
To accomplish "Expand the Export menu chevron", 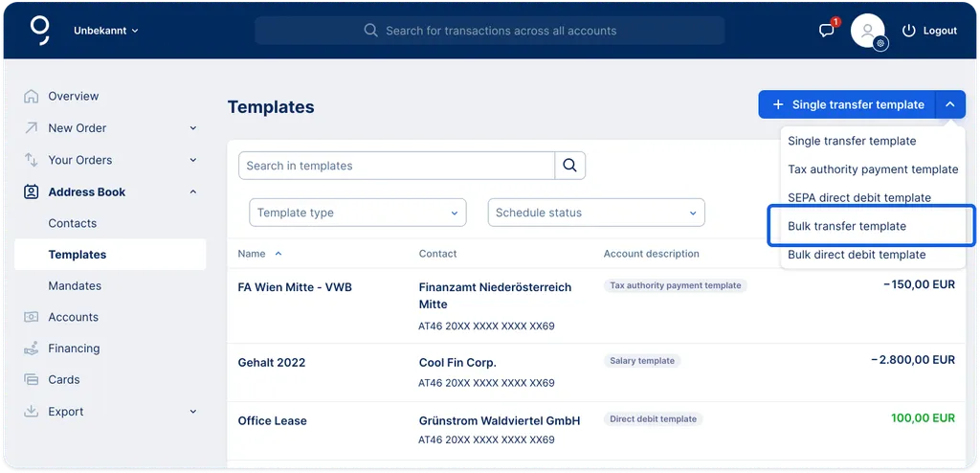I will (193, 411).
